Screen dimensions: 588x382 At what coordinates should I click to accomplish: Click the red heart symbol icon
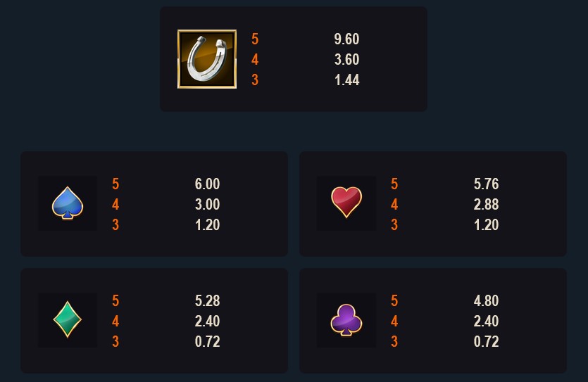(x=346, y=202)
